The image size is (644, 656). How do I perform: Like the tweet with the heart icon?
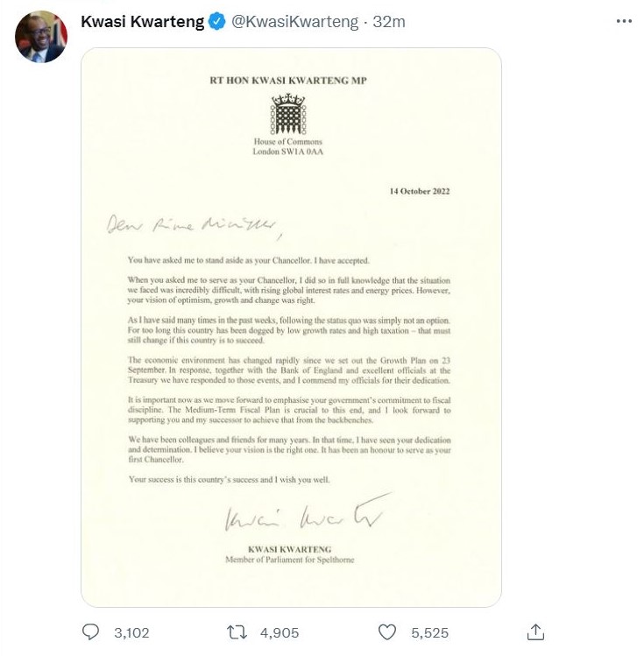(x=387, y=631)
